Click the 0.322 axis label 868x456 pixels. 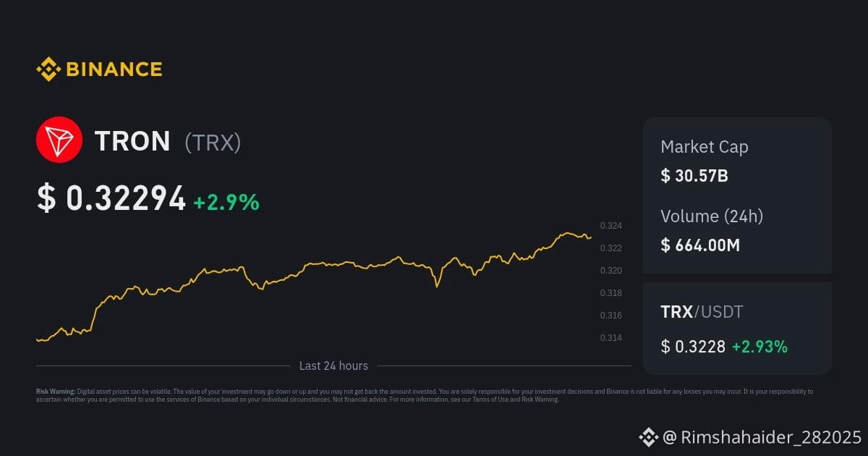611,248
